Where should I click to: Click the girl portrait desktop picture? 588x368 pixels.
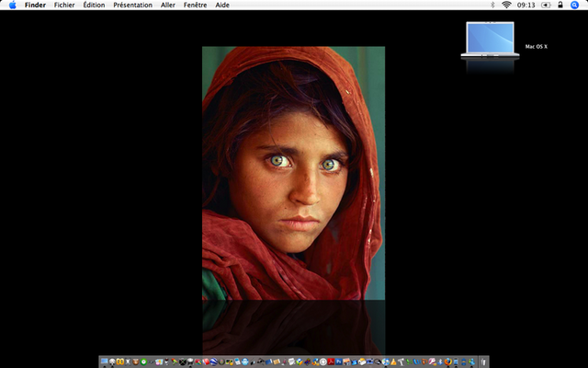click(x=293, y=173)
